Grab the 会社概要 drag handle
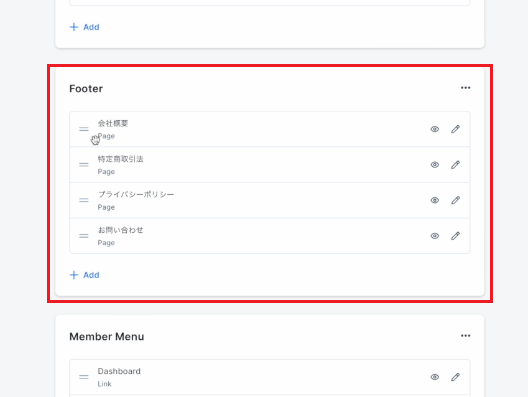The width and height of the screenshot is (528, 397). pos(84,129)
